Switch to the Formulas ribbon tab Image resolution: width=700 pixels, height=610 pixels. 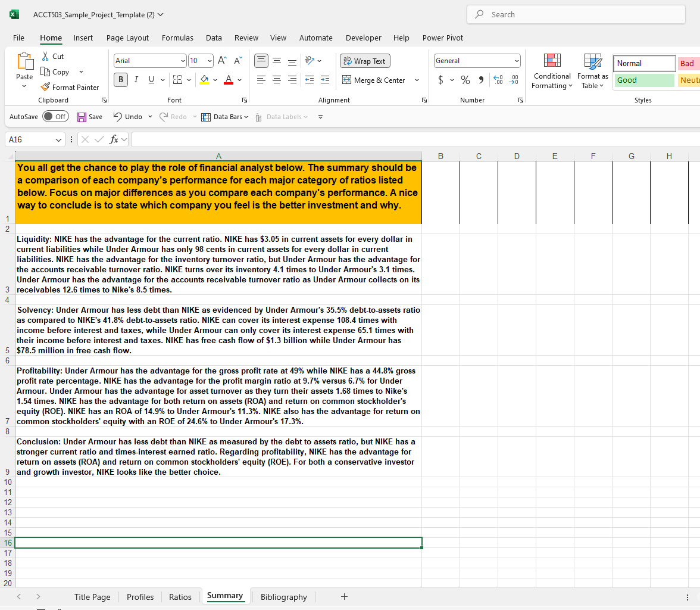click(177, 38)
